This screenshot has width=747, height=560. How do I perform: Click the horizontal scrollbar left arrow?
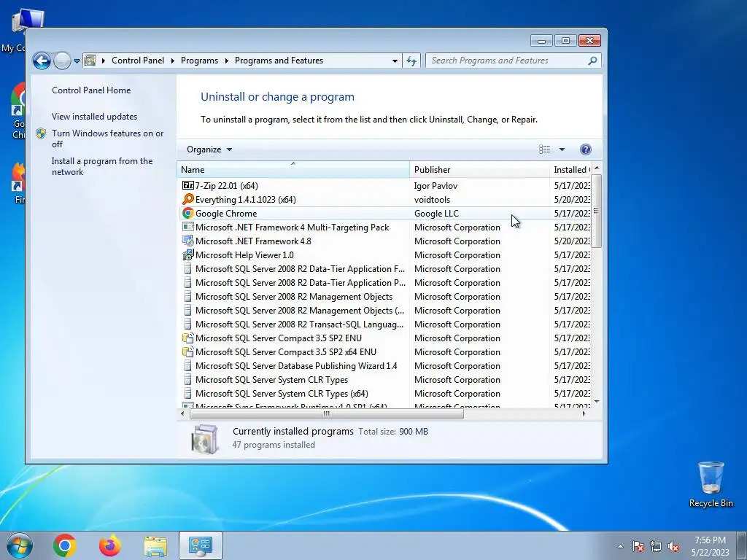tap(182, 414)
